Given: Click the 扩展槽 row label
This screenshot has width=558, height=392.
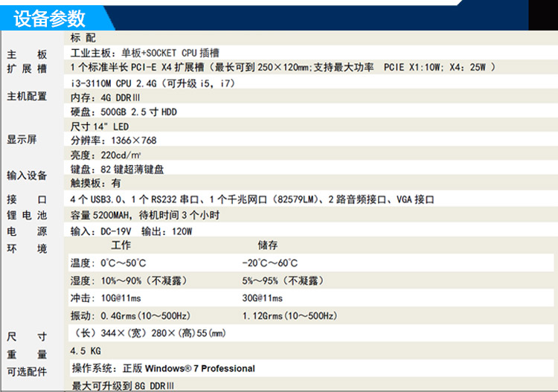Looking at the screenshot, I should (x=27, y=68).
